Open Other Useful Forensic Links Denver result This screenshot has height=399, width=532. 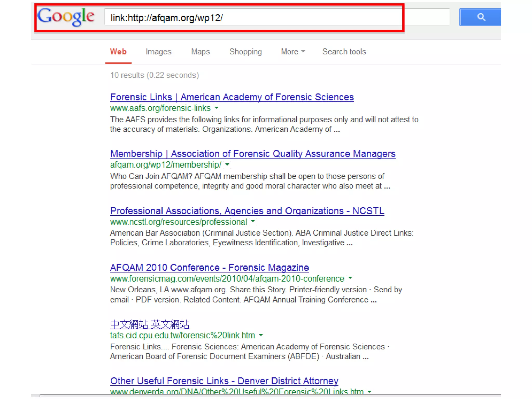click(224, 381)
